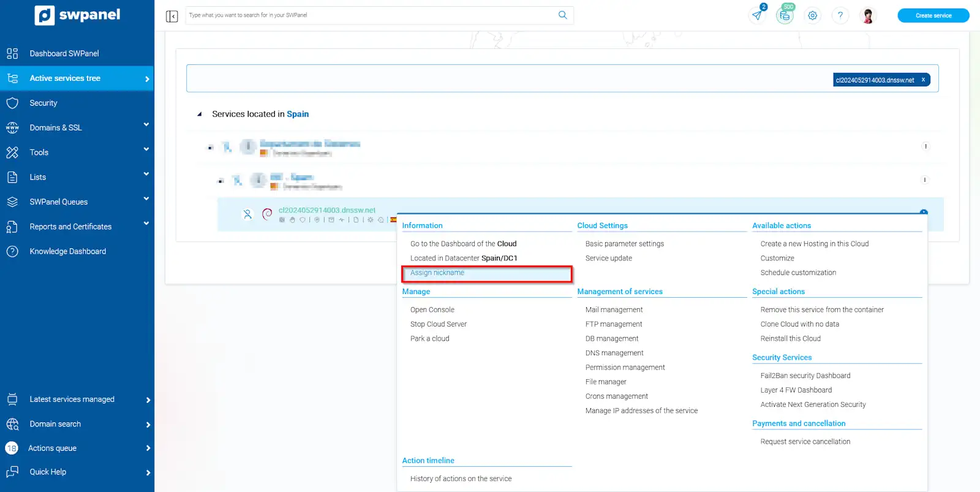Open the paper plane notifications icon
The image size is (980, 492).
(758, 15)
